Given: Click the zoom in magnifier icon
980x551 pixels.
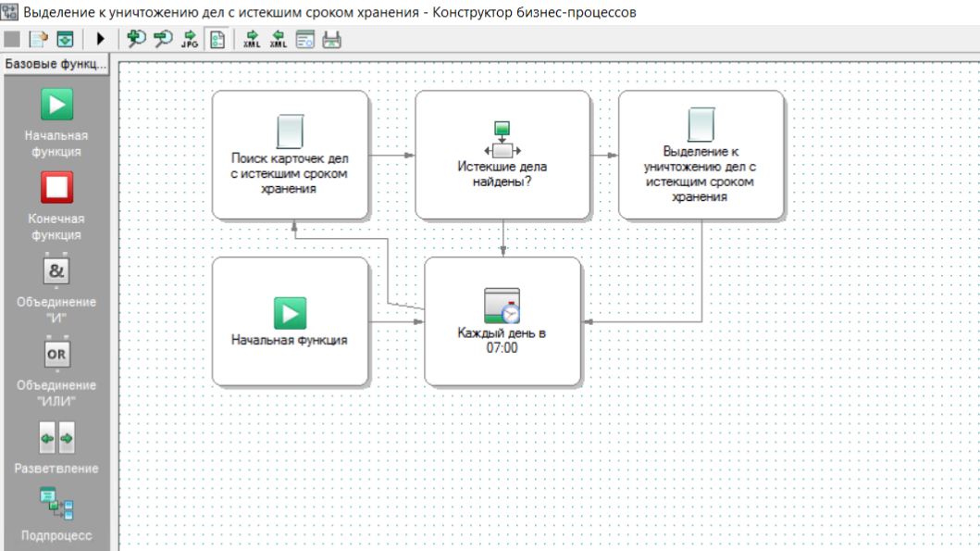Looking at the screenshot, I should [137, 39].
